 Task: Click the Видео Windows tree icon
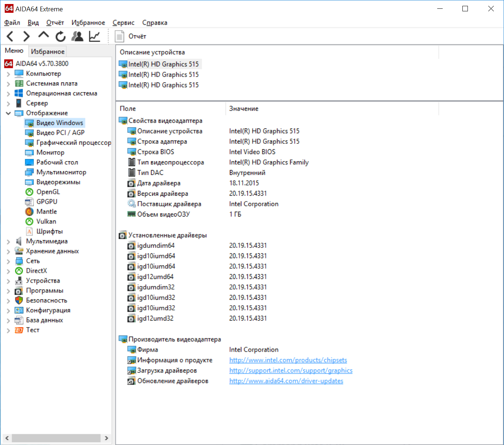pyautogui.click(x=30, y=123)
